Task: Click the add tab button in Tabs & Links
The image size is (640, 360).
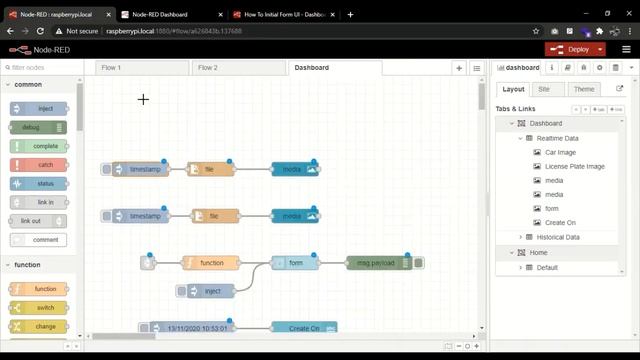Action: pos(599,109)
